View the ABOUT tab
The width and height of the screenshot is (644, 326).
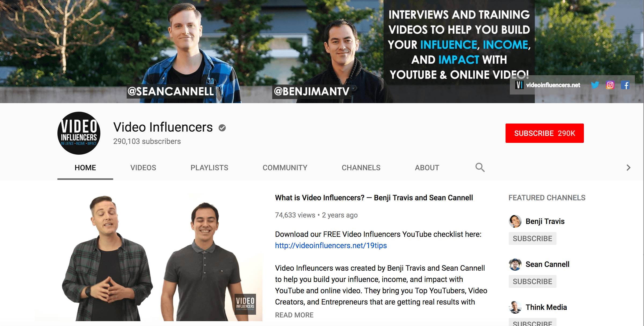pyautogui.click(x=427, y=168)
